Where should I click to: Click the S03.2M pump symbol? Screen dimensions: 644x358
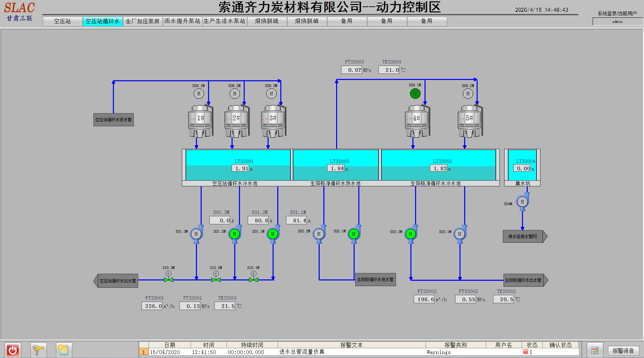(411, 234)
